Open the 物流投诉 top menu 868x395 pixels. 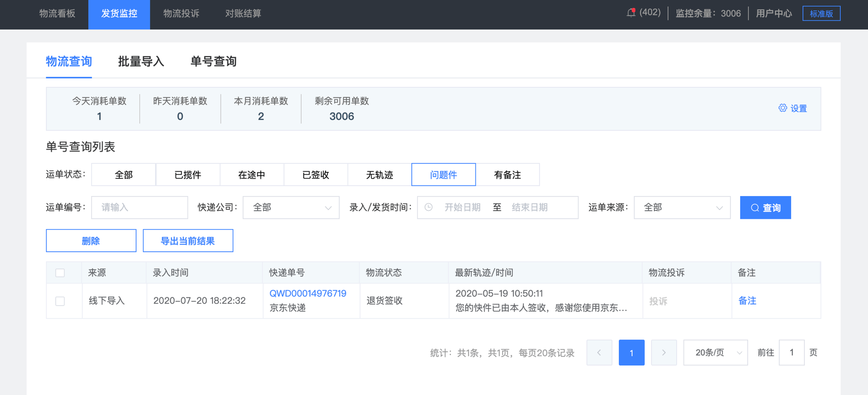(181, 14)
